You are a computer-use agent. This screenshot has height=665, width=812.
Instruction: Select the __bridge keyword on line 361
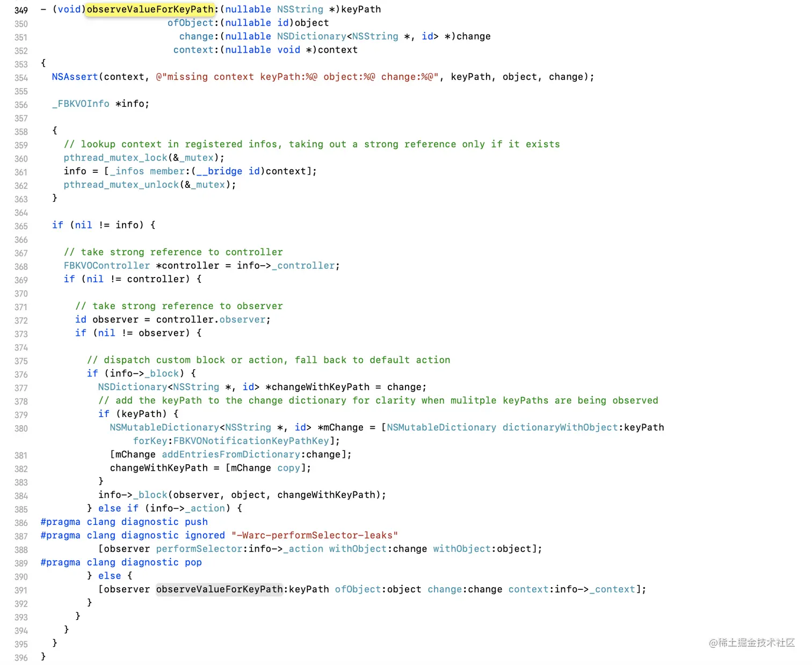(219, 171)
